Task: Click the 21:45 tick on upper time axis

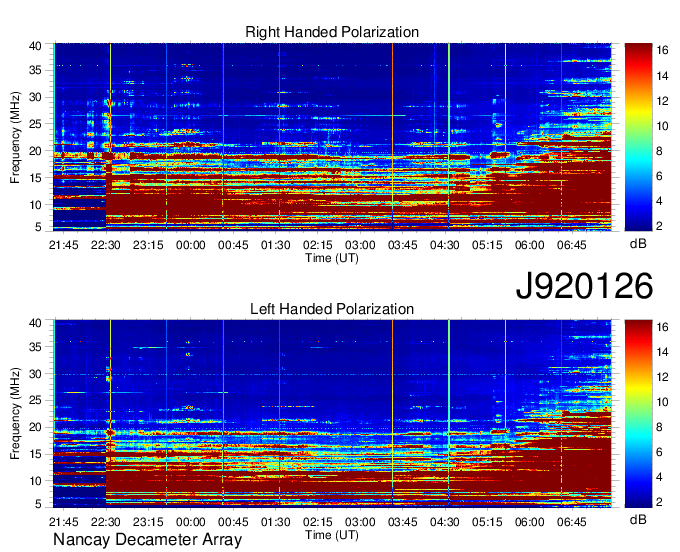Action: tap(64, 245)
